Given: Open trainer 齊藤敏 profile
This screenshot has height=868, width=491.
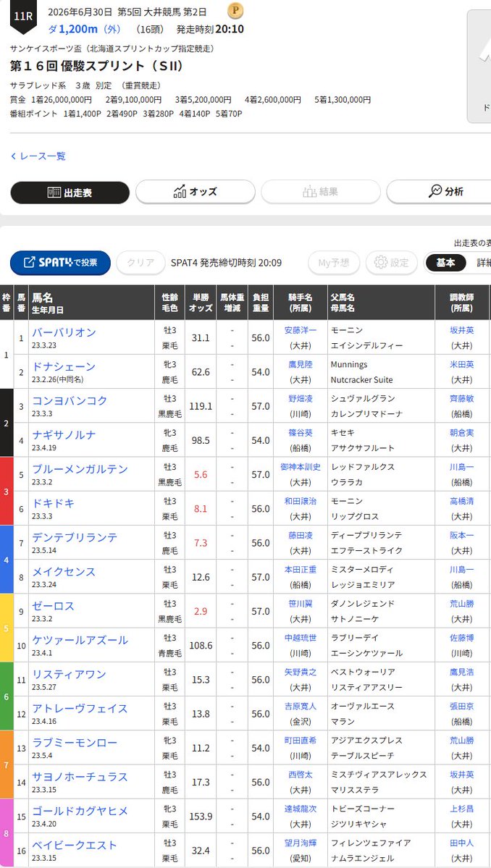Looking at the screenshot, I should click(461, 399).
